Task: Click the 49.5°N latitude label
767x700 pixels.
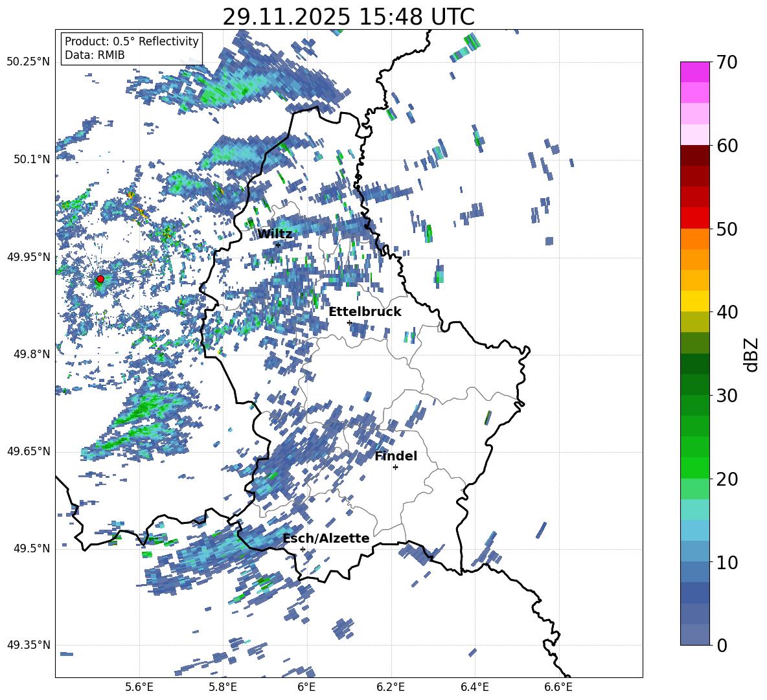Action: click(32, 548)
